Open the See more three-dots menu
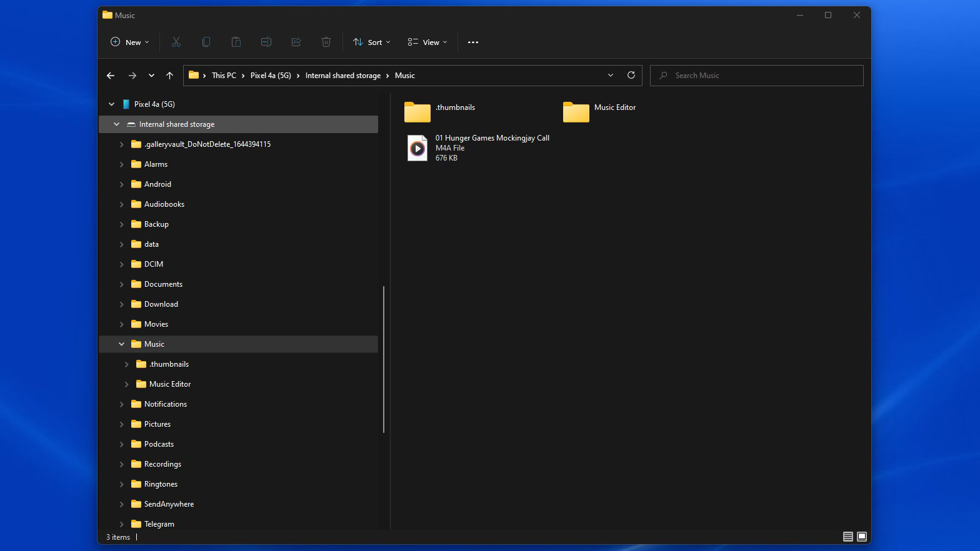Screen dimensions: 980x551 (472, 42)
